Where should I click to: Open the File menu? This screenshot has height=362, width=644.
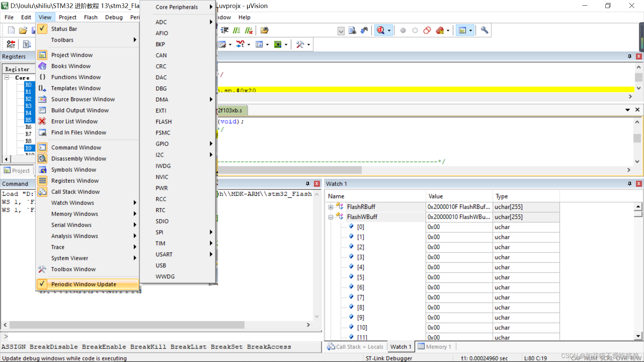click(9, 17)
